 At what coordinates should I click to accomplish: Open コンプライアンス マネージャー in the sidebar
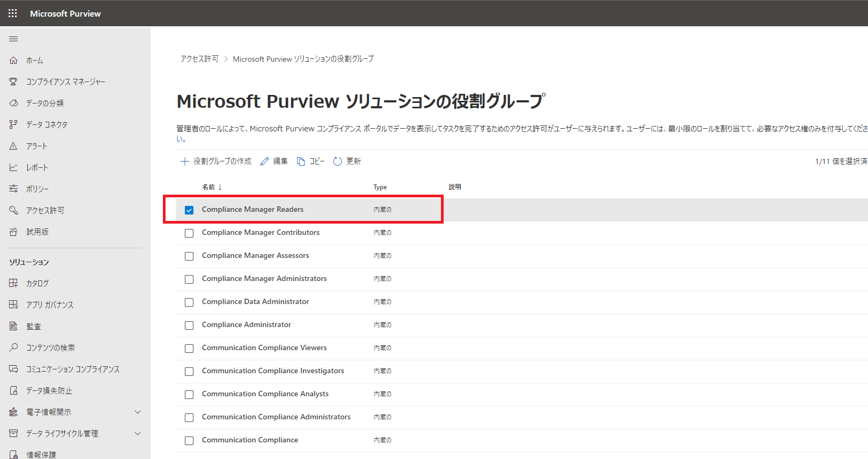coord(66,82)
